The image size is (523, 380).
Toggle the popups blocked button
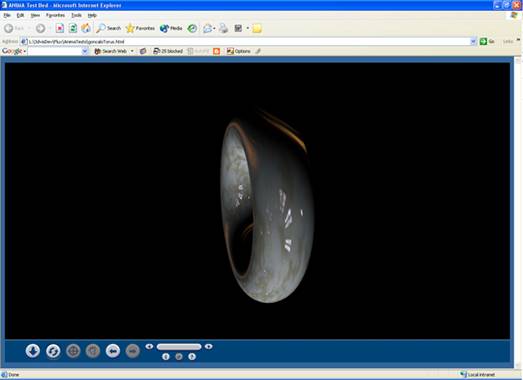(x=168, y=51)
